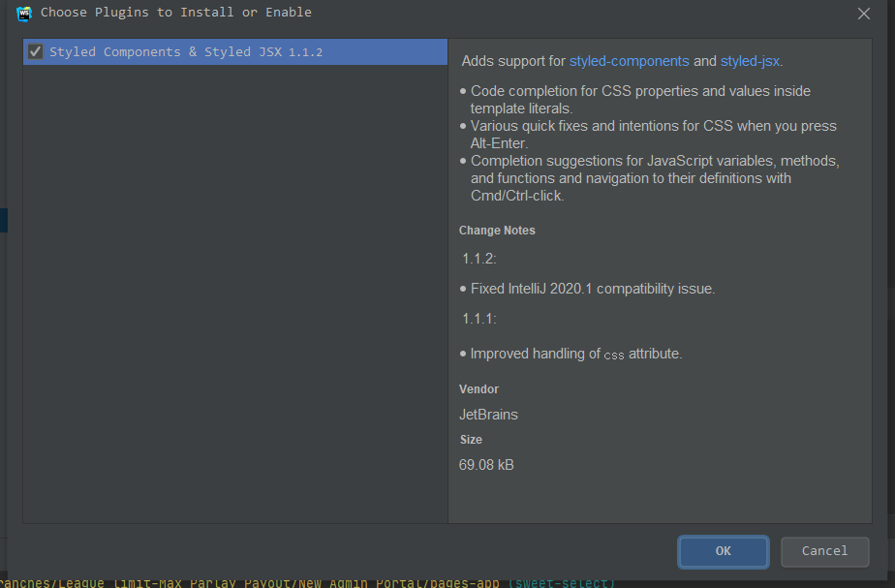Image resolution: width=895 pixels, height=588 pixels.
Task: Click the Size heading in description
Action: click(x=471, y=440)
